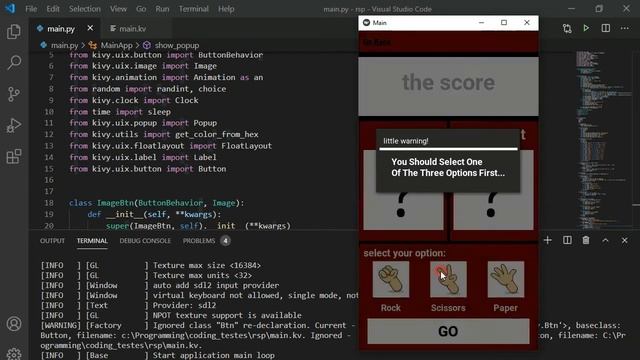
Task: Click the Rock label text
Action: click(x=391, y=308)
